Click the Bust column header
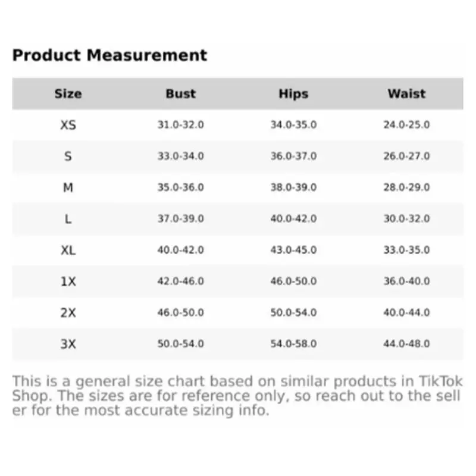 click(x=180, y=93)
